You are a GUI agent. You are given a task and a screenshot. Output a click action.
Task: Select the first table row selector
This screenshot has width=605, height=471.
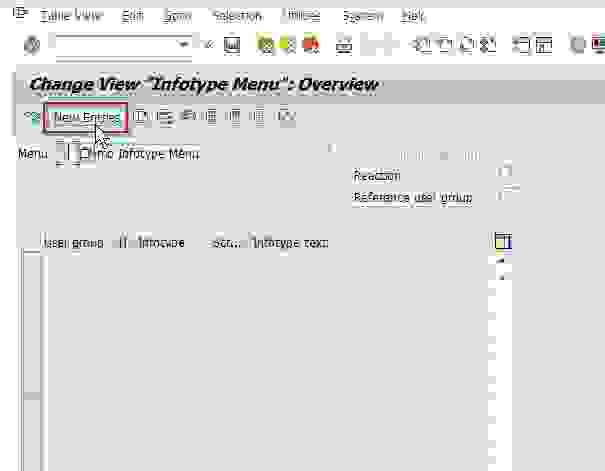(32, 262)
